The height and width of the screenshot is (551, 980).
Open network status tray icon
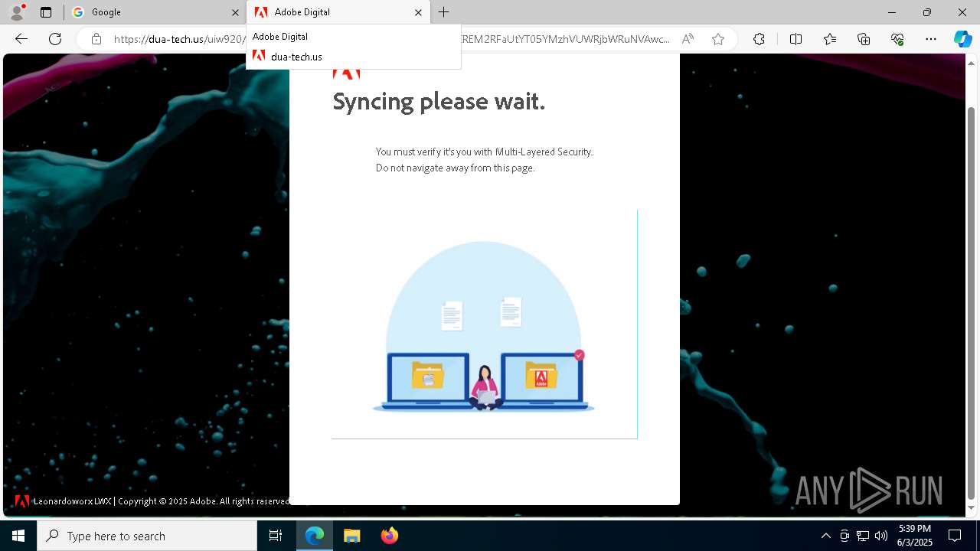pyautogui.click(x=863, y=536)
